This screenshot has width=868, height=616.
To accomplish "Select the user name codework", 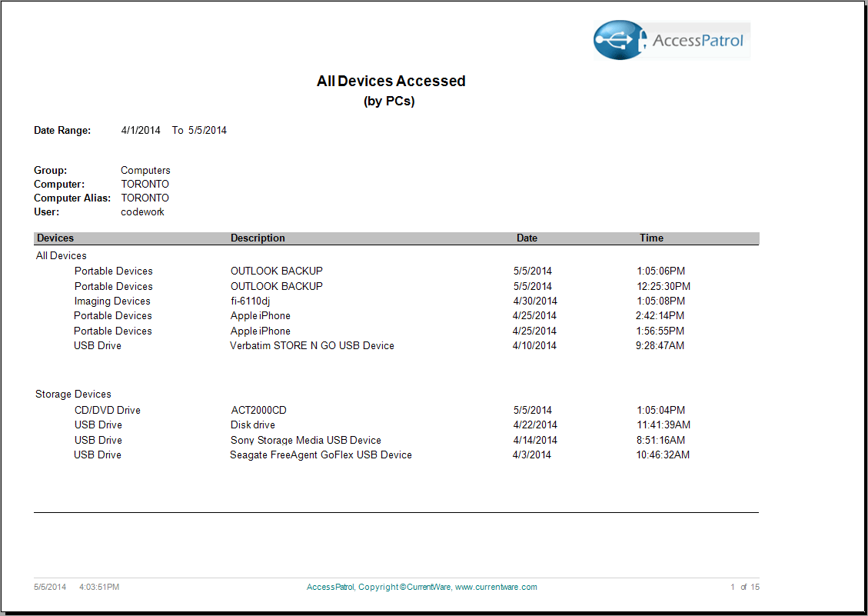I will pyautogui.click(x=142, y=211).
